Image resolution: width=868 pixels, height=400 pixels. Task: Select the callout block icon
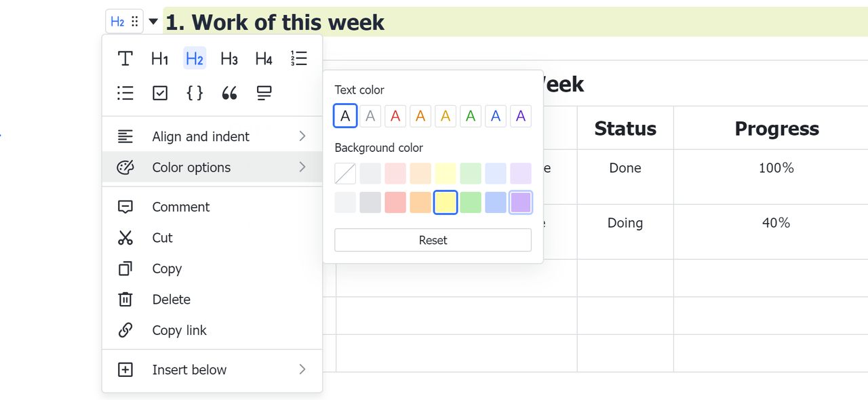pos(264,93)
